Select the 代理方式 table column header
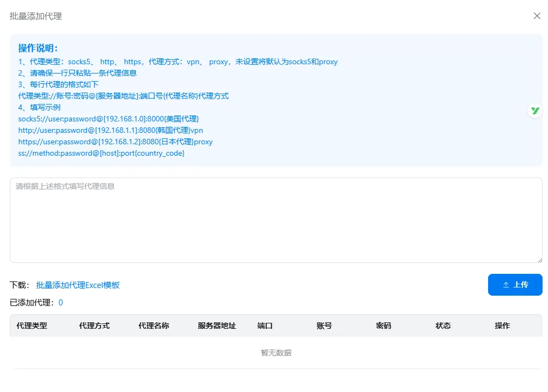Viewport: 548px width, 392px height. [94, 325]
